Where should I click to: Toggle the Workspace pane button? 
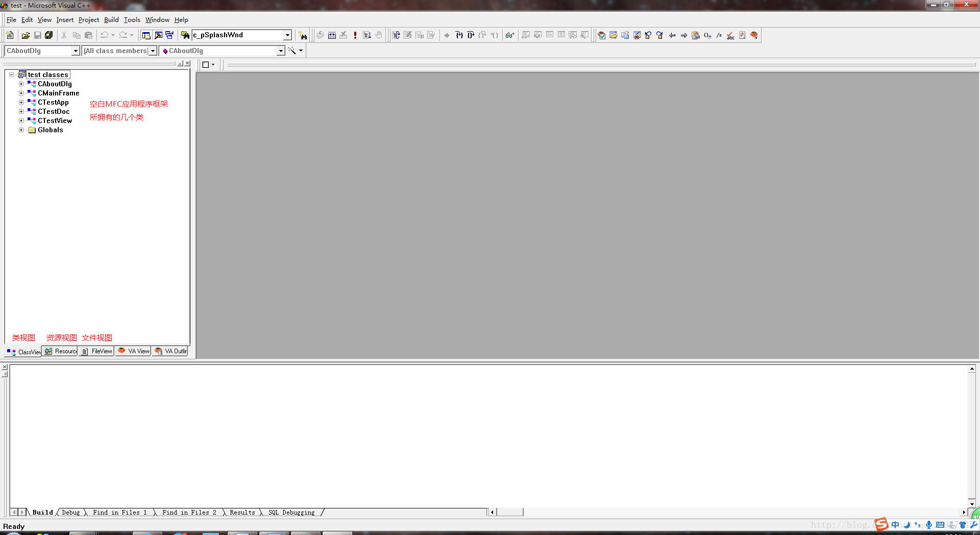tap(146, 35)
